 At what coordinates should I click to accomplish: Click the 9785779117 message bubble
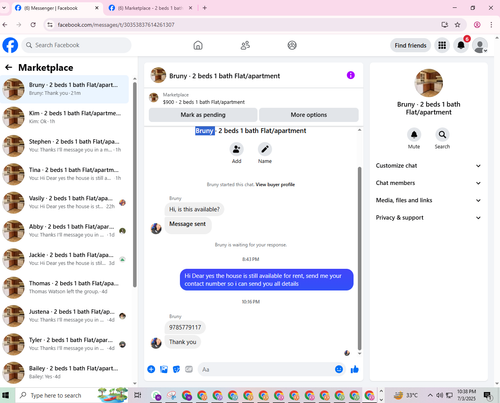click(185, 327)
